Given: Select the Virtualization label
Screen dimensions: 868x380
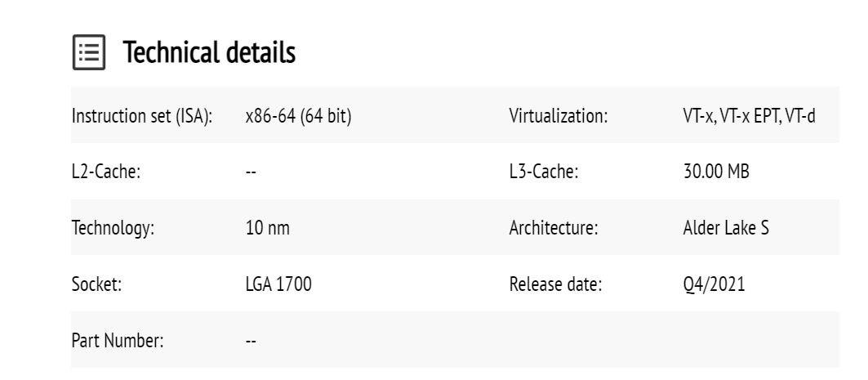Looking at the screenshot, I should click(559, 117).
